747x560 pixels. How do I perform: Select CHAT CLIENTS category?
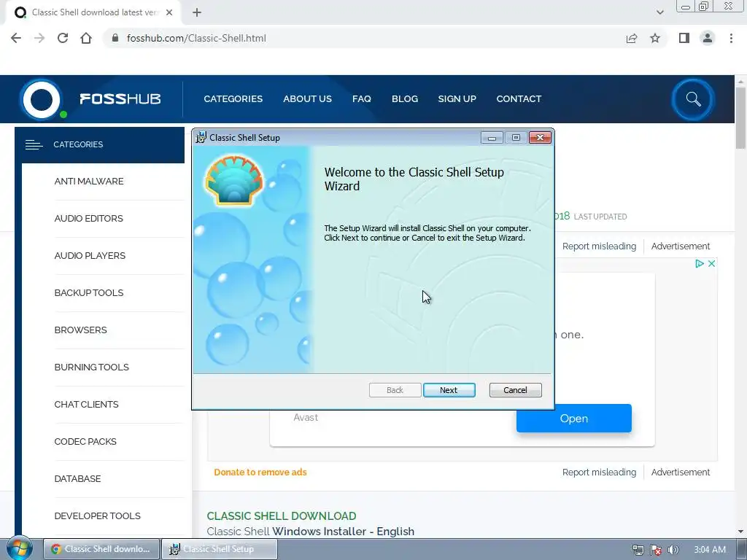[x=86, y=404]
